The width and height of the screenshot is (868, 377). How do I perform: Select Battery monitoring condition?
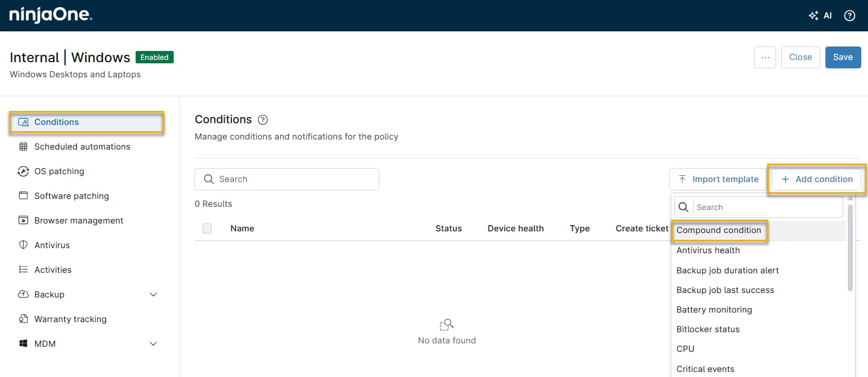pyautogui.click(x=758, y=310)
